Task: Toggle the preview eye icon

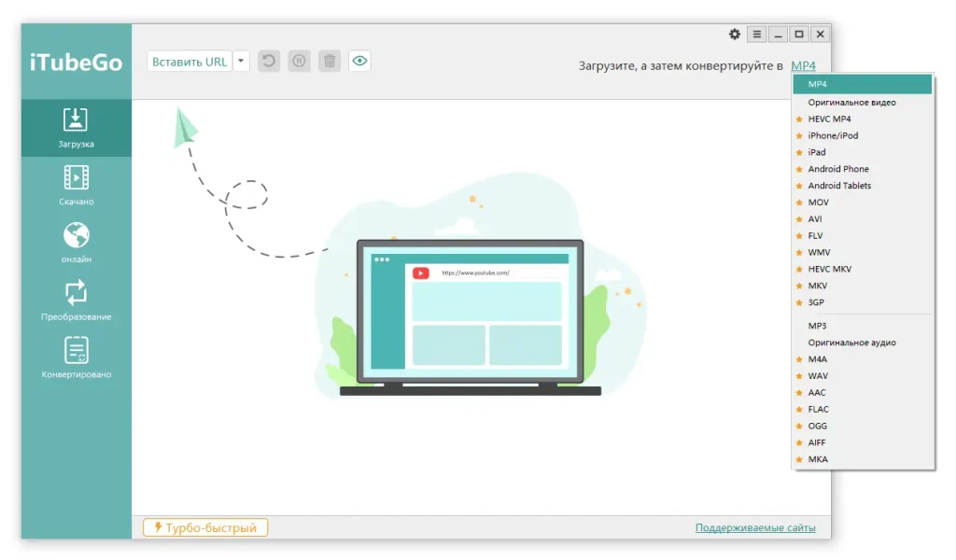Action: 358,60
